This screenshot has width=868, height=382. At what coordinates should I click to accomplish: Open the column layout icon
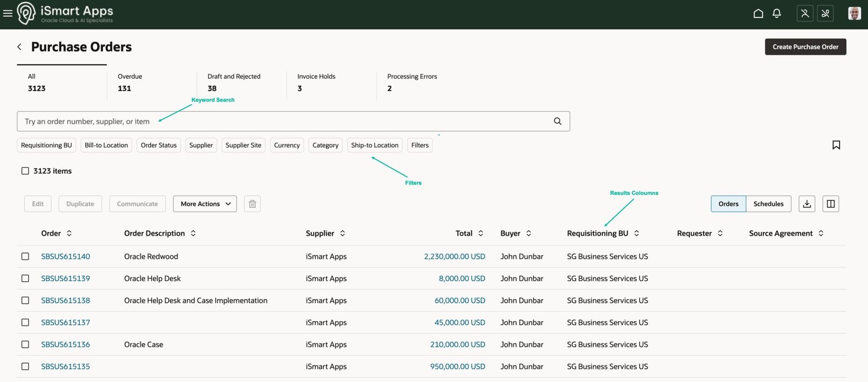click(831, 204)
